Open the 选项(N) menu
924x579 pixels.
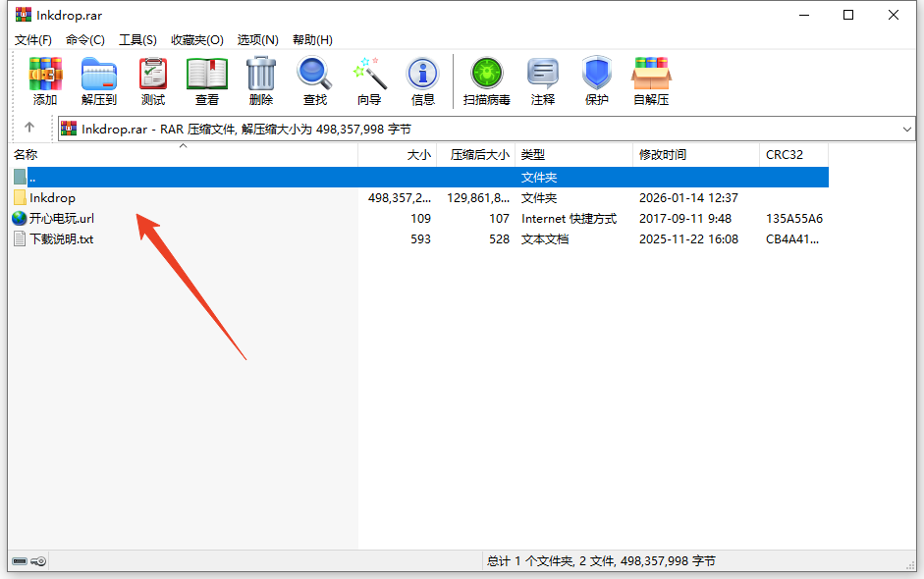[257, 39]
